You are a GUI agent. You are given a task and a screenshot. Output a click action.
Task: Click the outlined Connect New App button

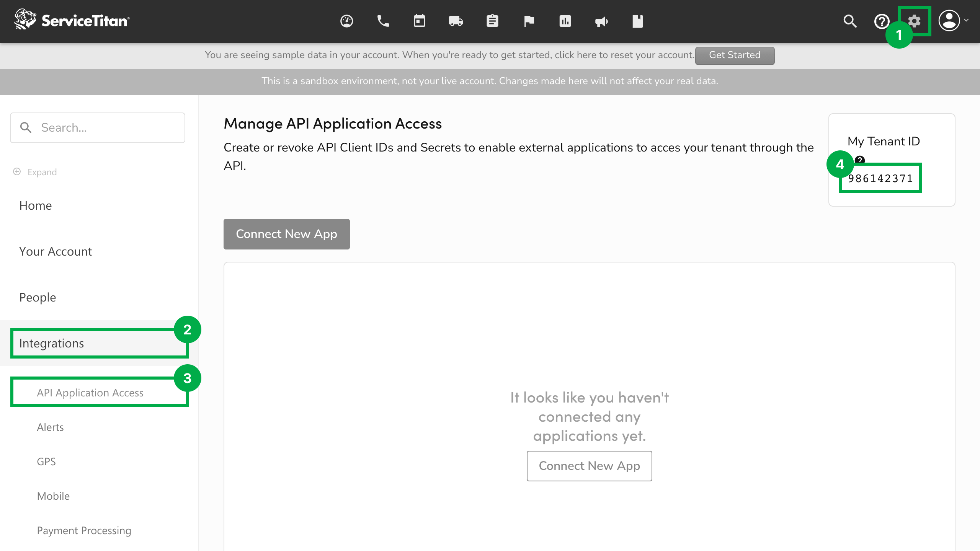[589, 466]
